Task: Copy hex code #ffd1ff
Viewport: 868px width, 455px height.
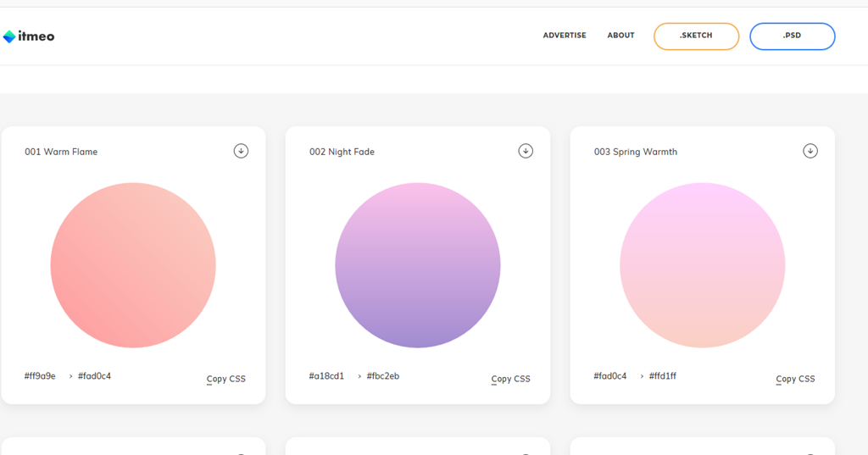Action: [x=663, y=376]
